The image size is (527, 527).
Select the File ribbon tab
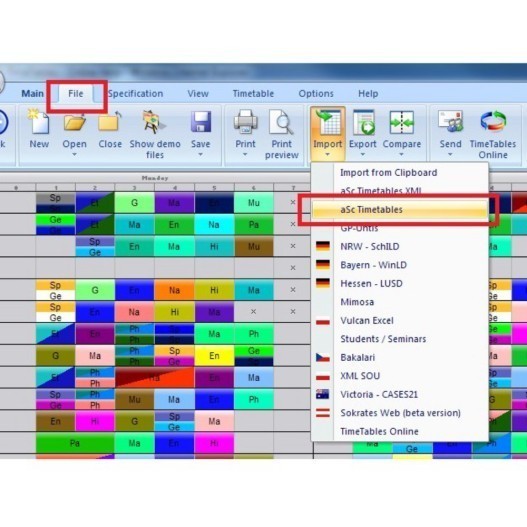point(76,93)
